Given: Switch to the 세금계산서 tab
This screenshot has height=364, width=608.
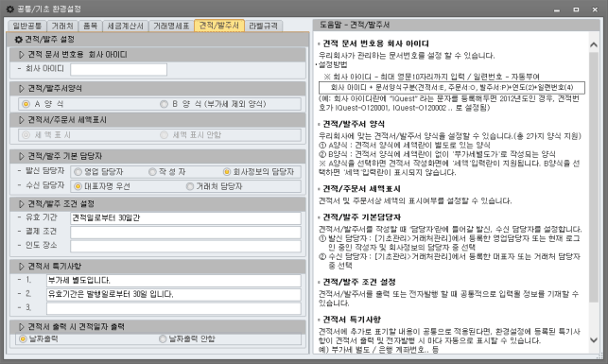Looking at the screenshot, I should coord(125,26).
